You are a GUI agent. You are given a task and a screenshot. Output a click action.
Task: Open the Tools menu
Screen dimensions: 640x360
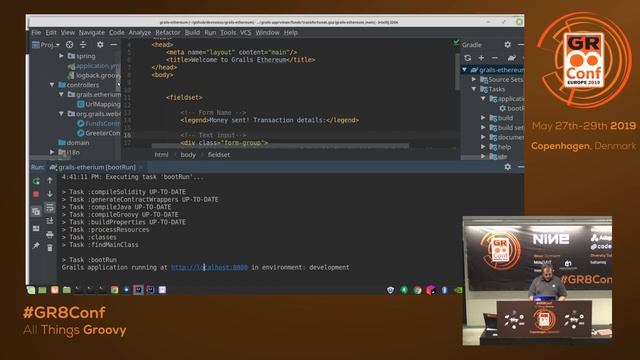pos(228,32)
